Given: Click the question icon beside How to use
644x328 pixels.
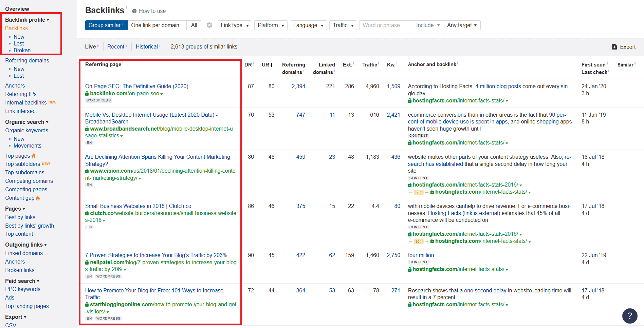Looking at the screenshot, I should [134, 11].
